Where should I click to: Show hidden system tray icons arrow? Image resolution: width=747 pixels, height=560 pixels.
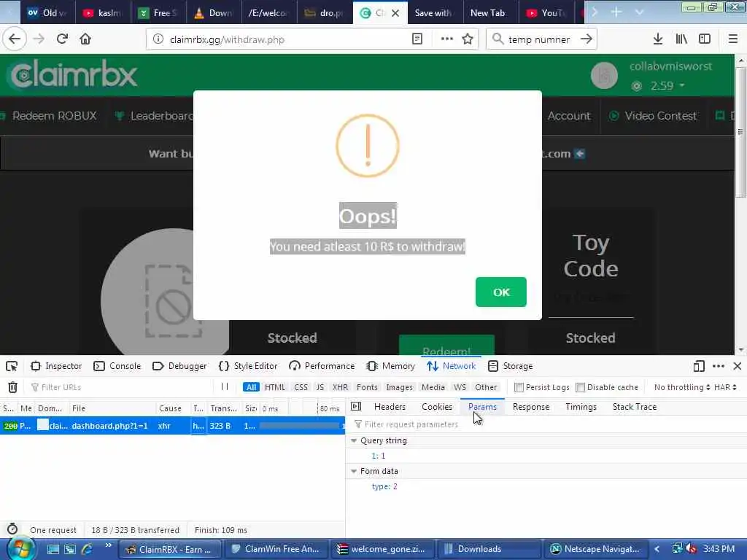[x=657, y=549]
